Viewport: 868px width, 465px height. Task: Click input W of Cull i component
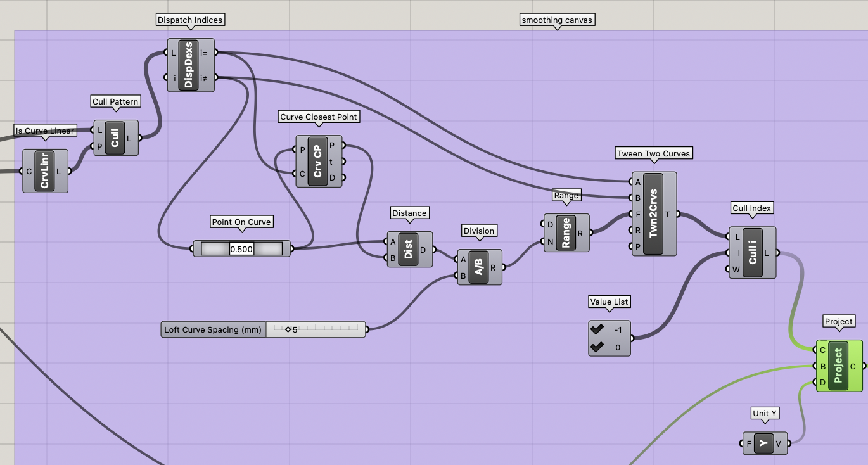tap(737, 269)
